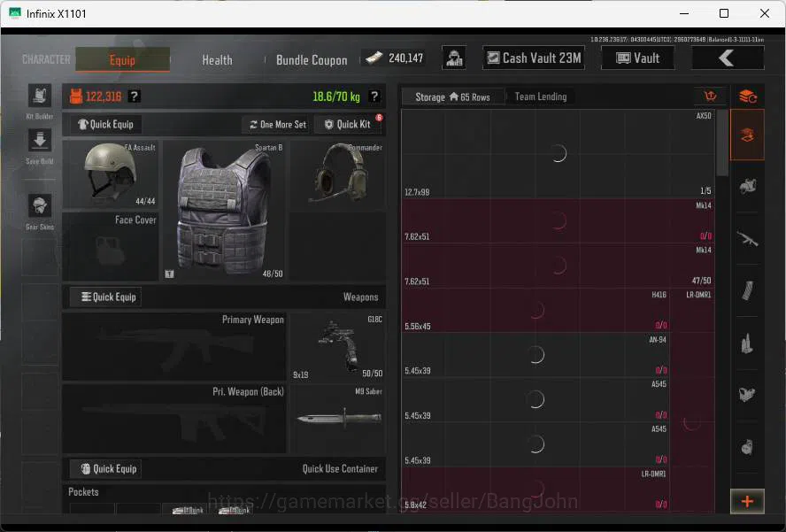Switch to the Equip tab
The height and width of the screenshot is (532, 786).
(x=123, y=59)
